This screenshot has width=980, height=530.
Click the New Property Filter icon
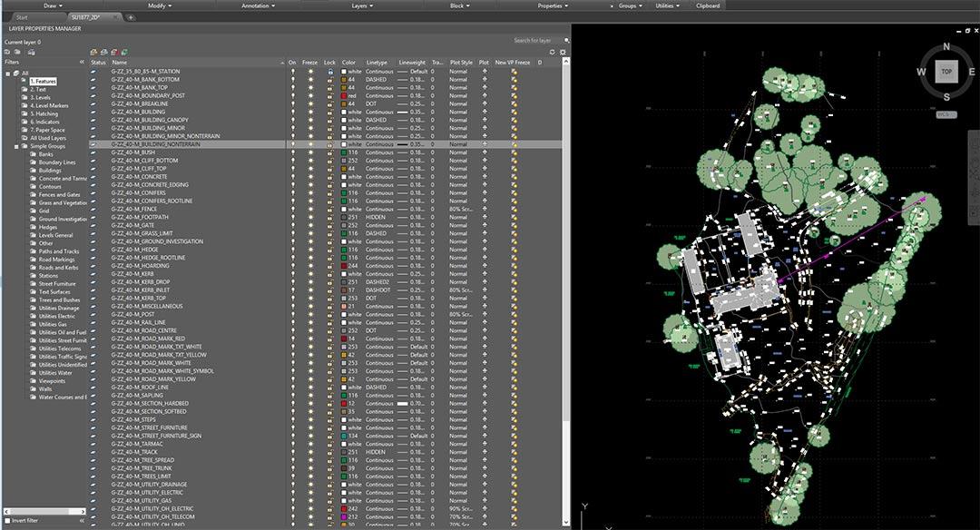click(x=7, y=52)
